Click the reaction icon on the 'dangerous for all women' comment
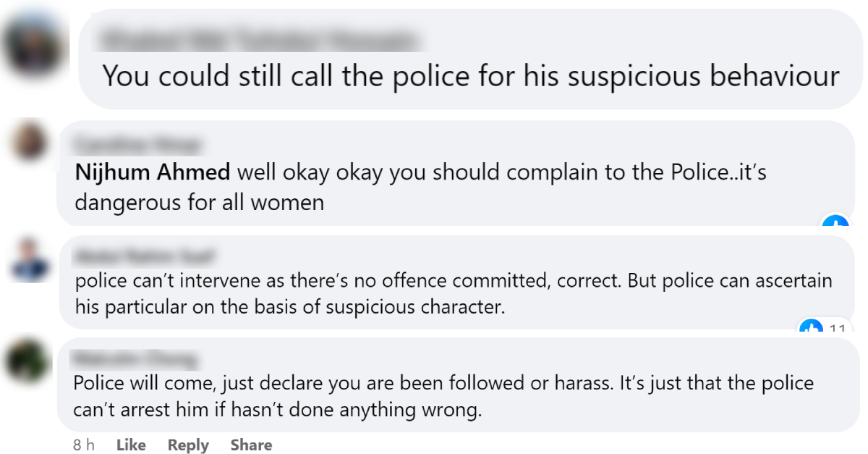The height and width of the screenshot is (454, 868). [835, 223]
